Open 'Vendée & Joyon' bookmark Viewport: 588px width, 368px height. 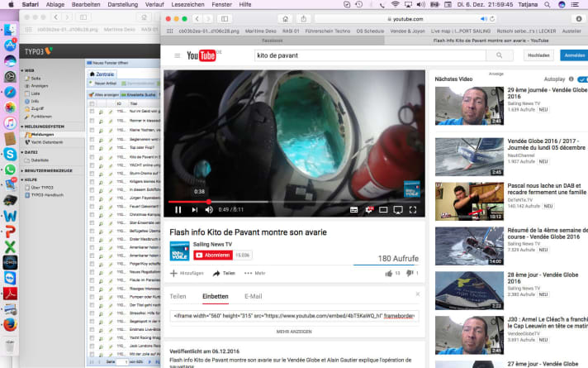[408, 31]
